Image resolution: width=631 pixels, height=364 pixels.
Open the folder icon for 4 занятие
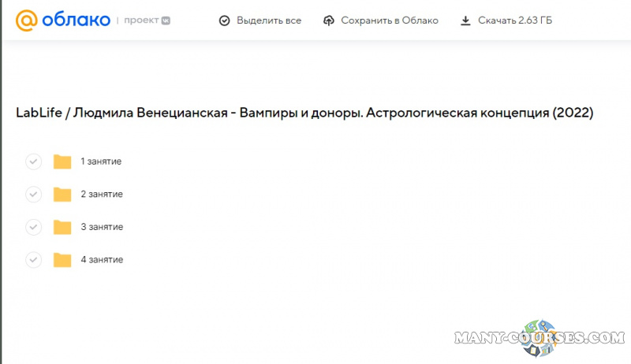[x=62, y=259]
